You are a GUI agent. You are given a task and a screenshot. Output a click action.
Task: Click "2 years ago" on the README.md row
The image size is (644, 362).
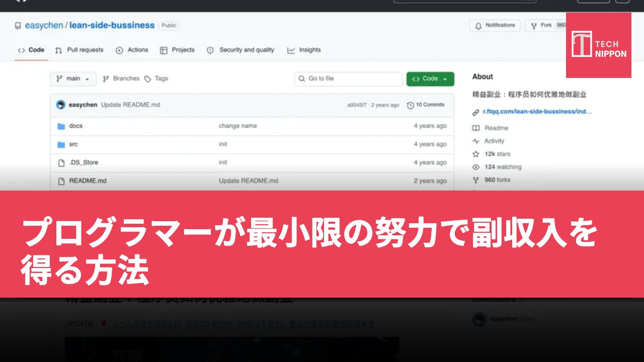coord(430,181)
